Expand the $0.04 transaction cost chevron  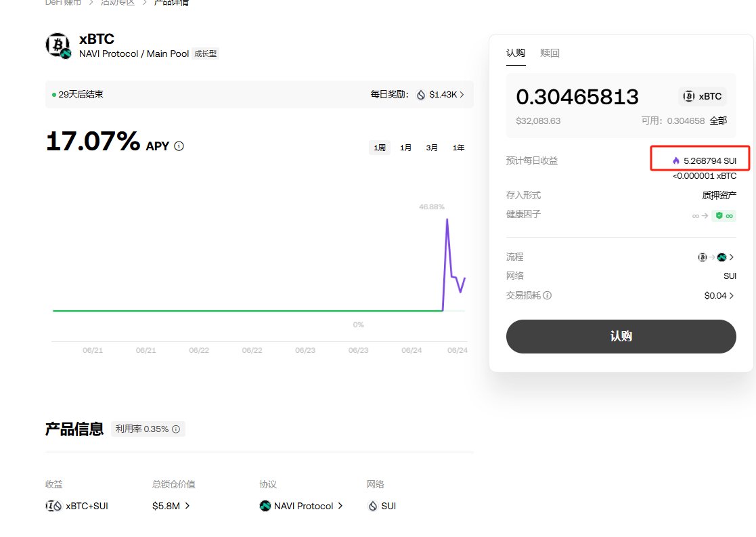[x=732, y=296]
